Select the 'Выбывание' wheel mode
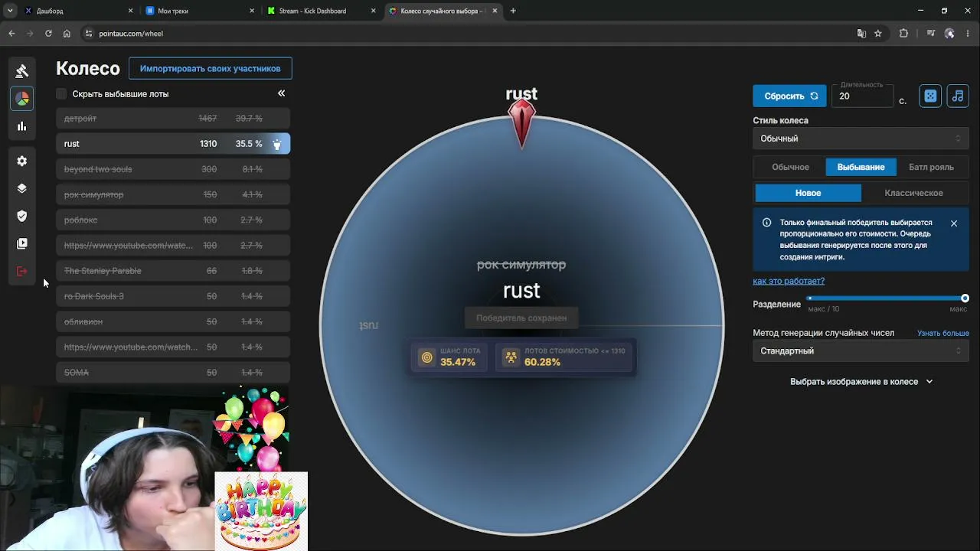The width and height of the screenshot is (980, 551). 861,167
